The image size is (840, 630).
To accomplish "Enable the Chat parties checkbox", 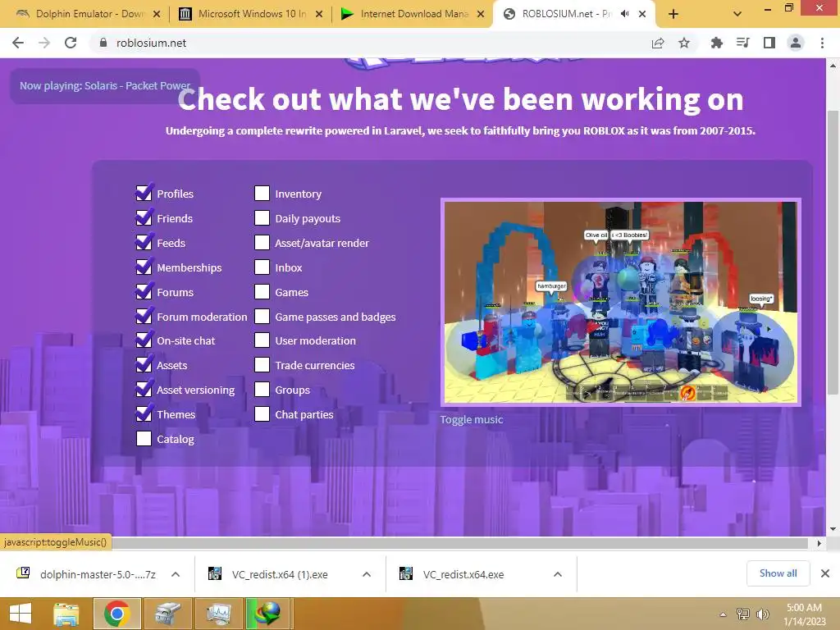I will (262, 414).
